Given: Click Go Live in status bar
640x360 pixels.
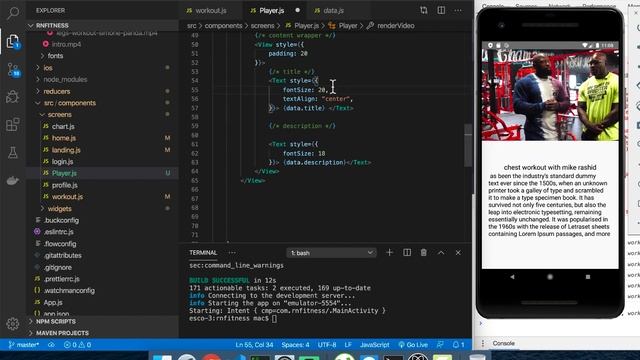Looking at the screenshot, I should coord(413,345).
